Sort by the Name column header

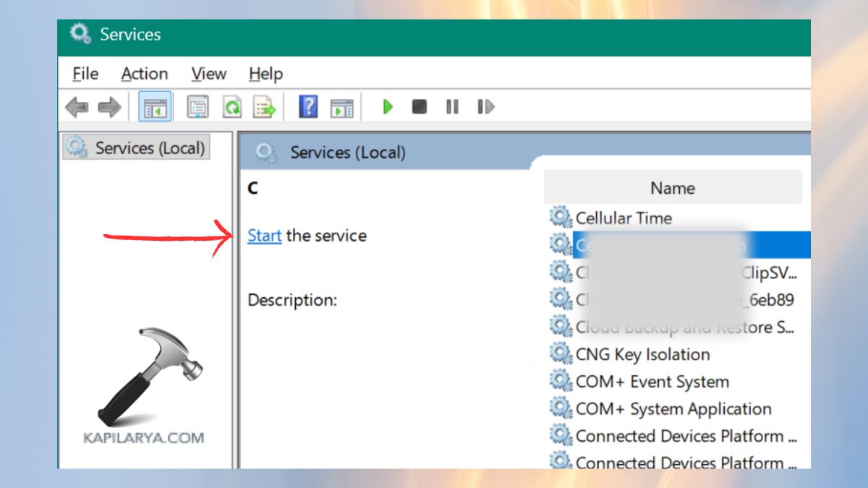point(672,188)
